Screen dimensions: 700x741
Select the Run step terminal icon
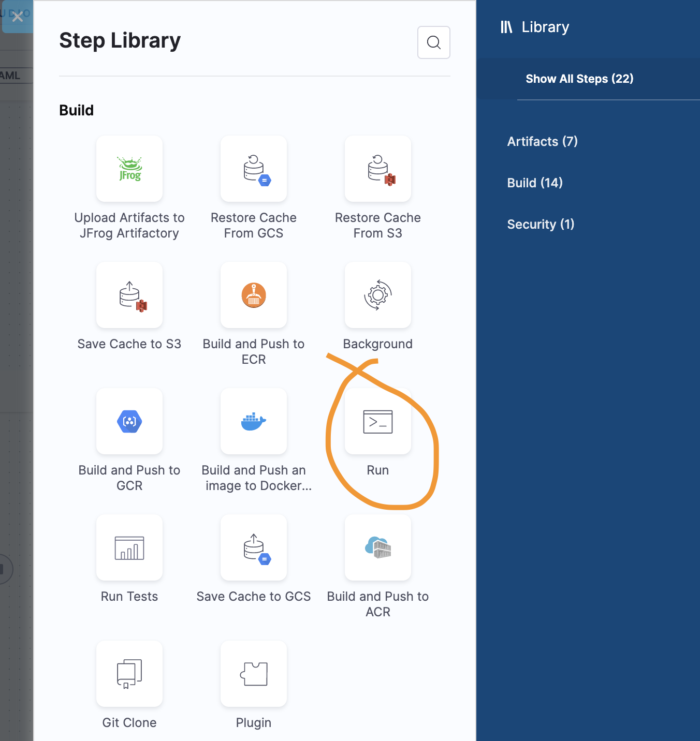[x=378, y=421]
